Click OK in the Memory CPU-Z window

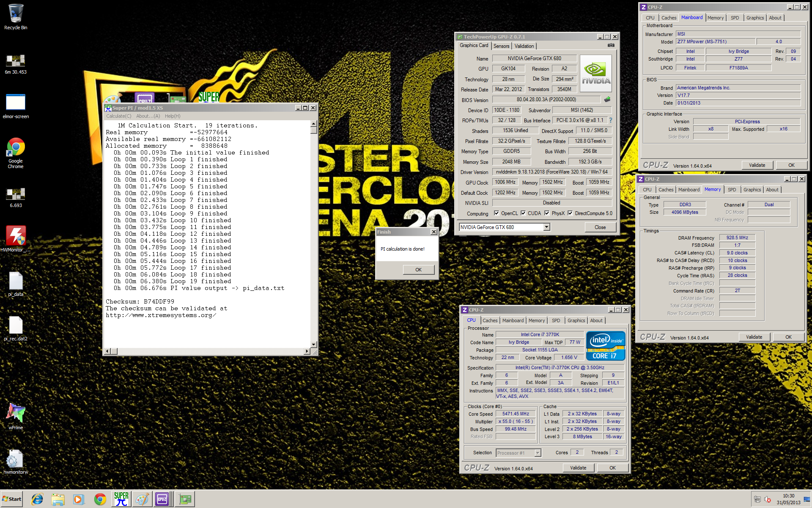[788, 337]
